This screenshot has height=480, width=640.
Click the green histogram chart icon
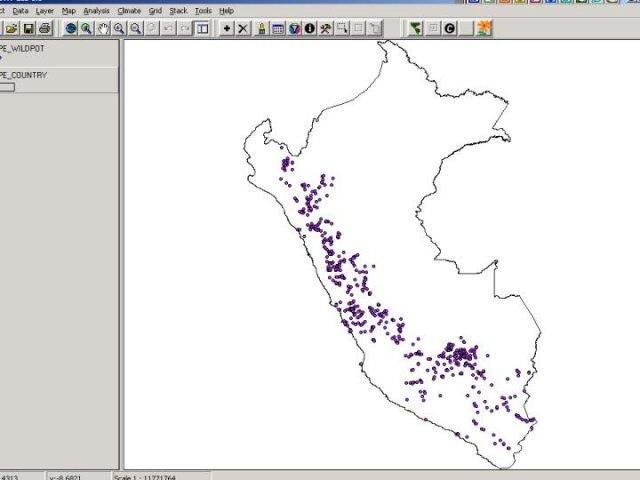[x=416, y=29]
